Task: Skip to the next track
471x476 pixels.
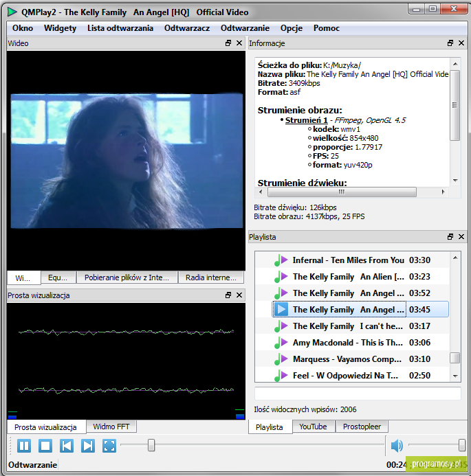Action: pos(88,446)
